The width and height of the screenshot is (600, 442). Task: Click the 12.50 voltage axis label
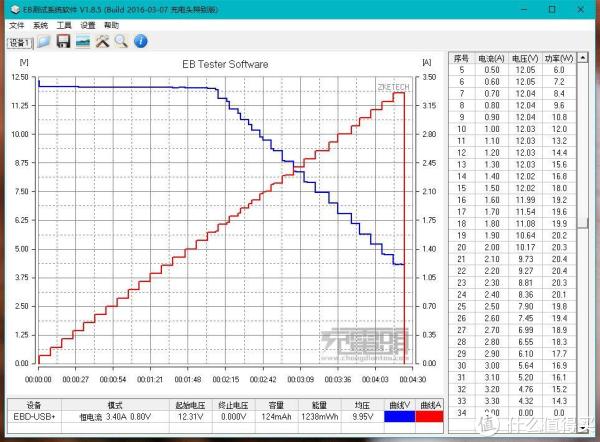click(20, 77)
